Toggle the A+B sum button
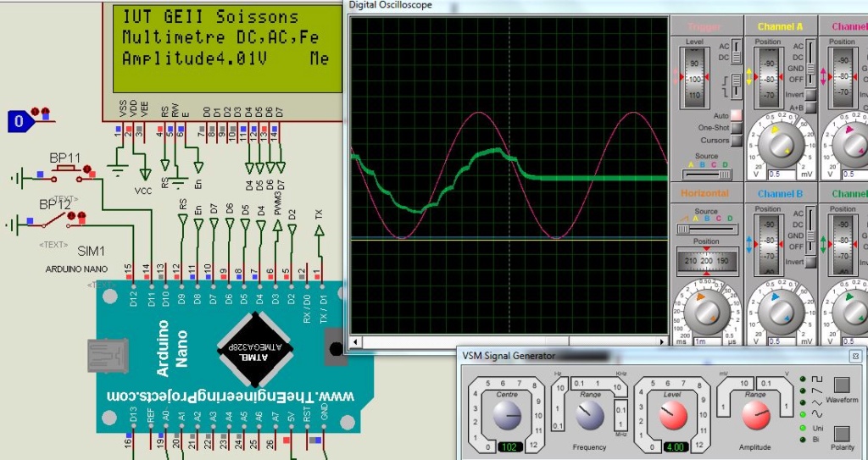The height and width of the screenshot is (460, 868). coord(810,108)
